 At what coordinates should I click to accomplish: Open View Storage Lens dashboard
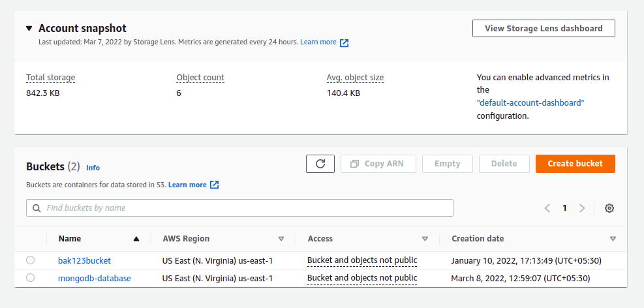point(543,29)
